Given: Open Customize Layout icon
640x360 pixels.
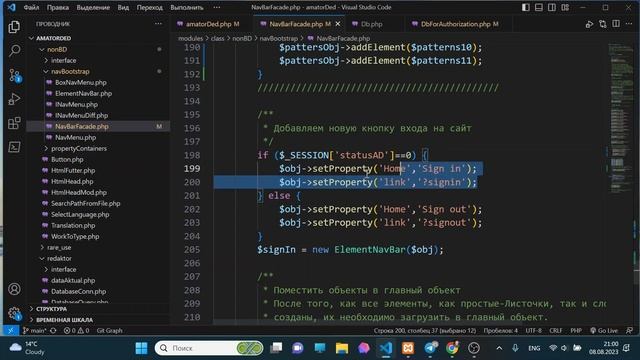Looking at the screenshot, I should pyautogui.click(x=565, y=7).
